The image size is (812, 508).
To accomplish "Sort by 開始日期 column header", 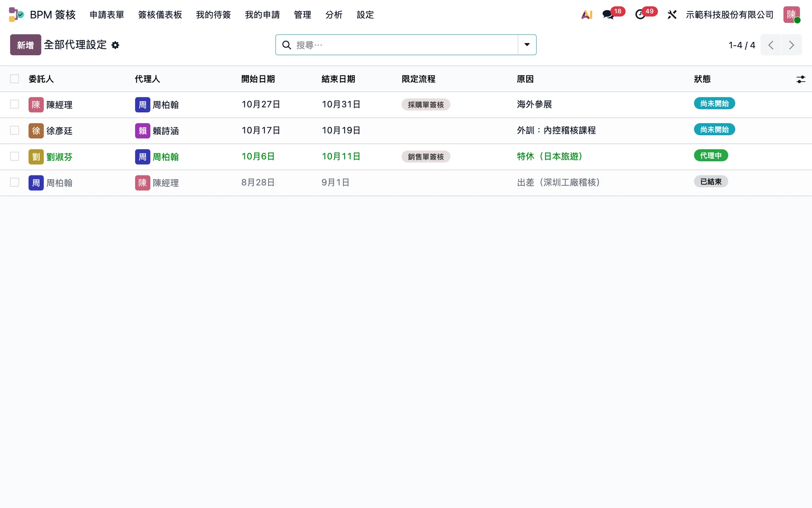I will [258, 79].
